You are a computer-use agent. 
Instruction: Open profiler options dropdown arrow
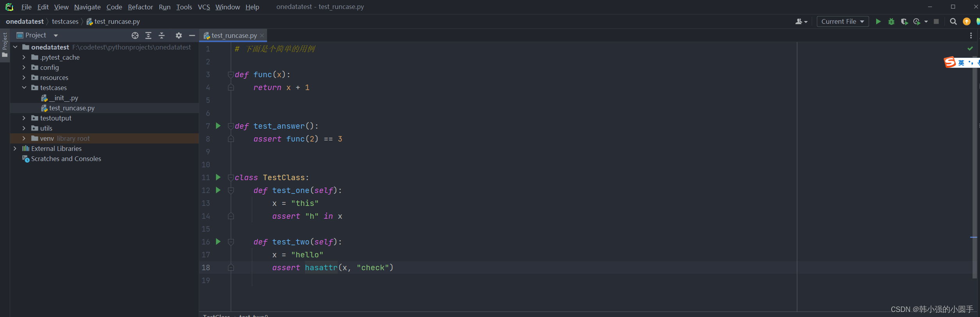point(926,22)
